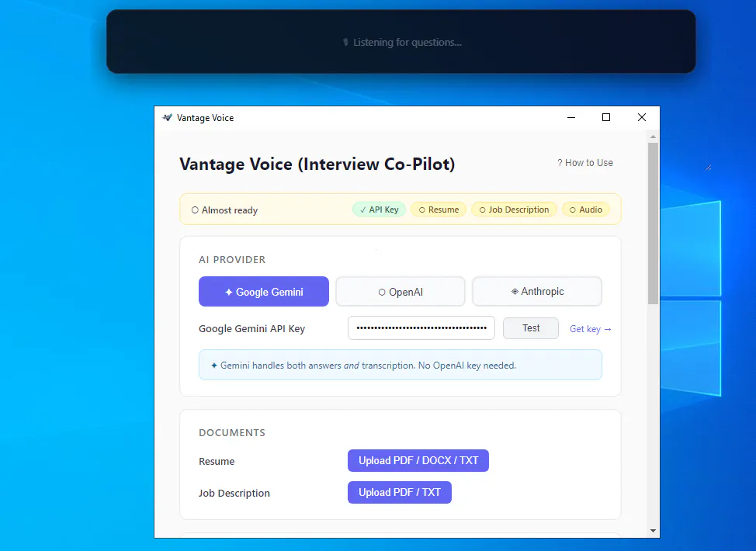The height and width of the screenshot is (551, 756).
Task: Click the API Key status chip
Action: [x=379, y=210]
